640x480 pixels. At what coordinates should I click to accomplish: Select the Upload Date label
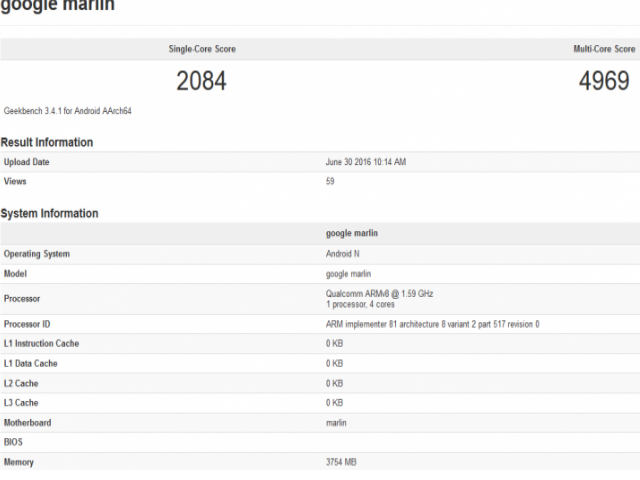[x=27, y=162]
